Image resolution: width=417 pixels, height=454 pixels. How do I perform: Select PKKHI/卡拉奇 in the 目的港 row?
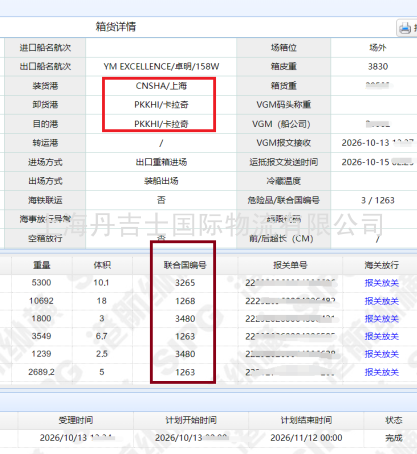pyautogui.click(x=161, y=124)
